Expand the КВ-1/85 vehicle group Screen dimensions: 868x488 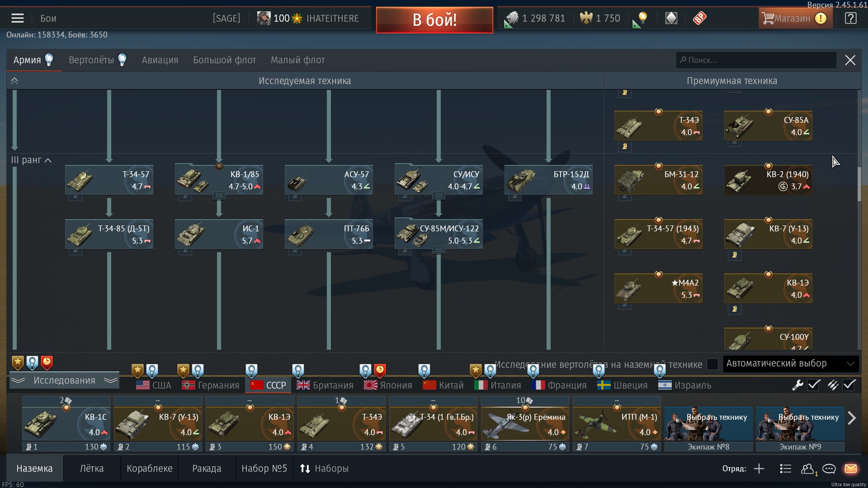tap(219, 196)
